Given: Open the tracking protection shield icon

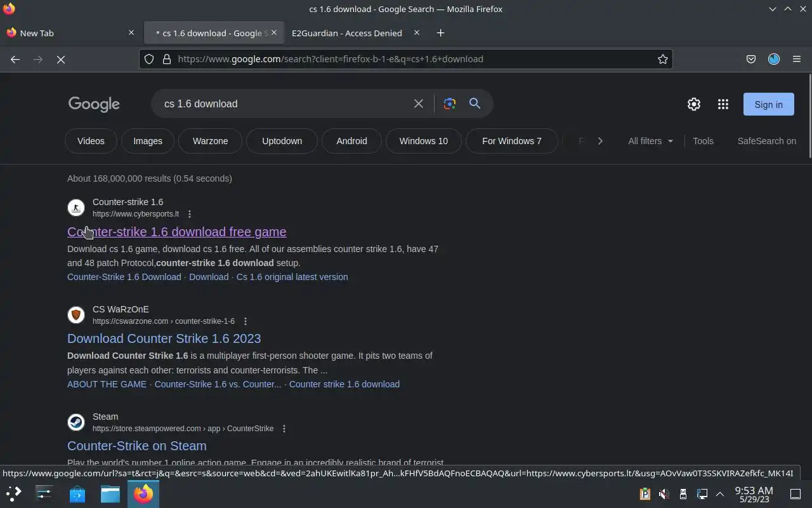Looking at the screenshot, I should coord(149,59).
